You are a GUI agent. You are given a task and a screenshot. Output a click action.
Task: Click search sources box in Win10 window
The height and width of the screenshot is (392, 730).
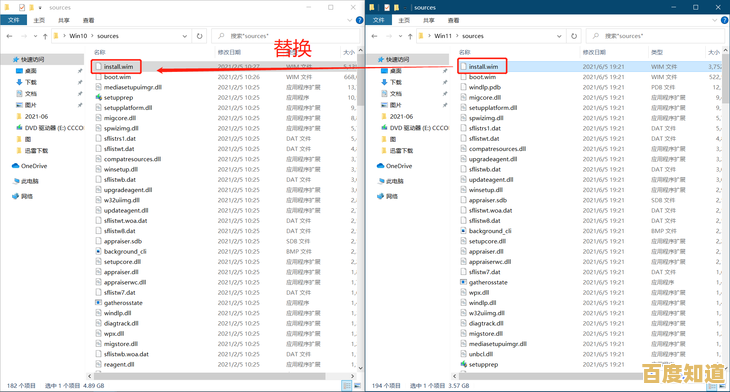coord(286,36)
